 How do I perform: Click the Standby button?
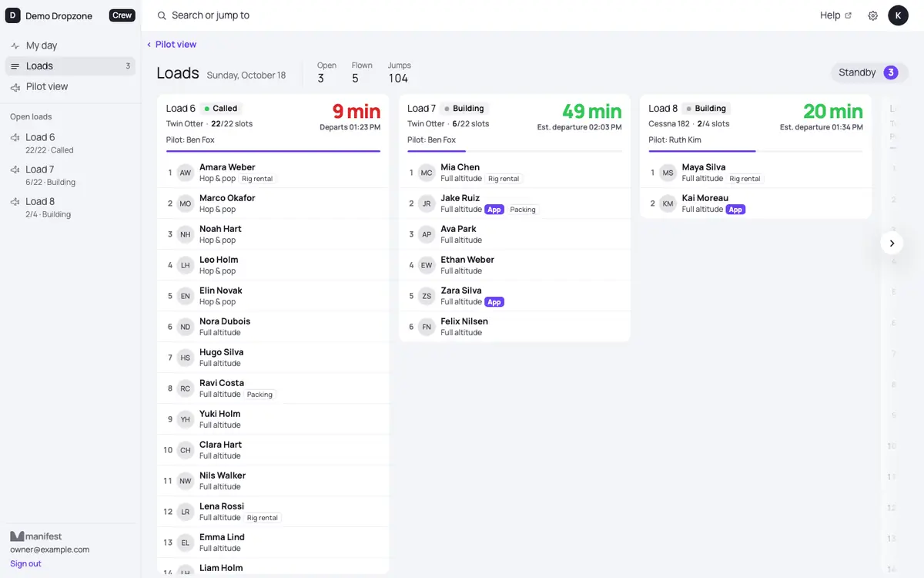pos(869,72)
